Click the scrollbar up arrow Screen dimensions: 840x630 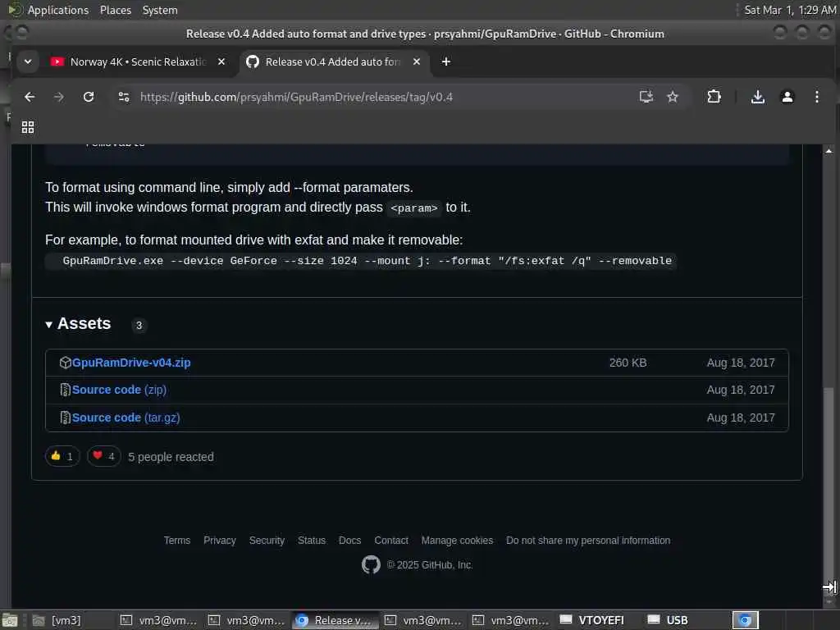(829, 152)
